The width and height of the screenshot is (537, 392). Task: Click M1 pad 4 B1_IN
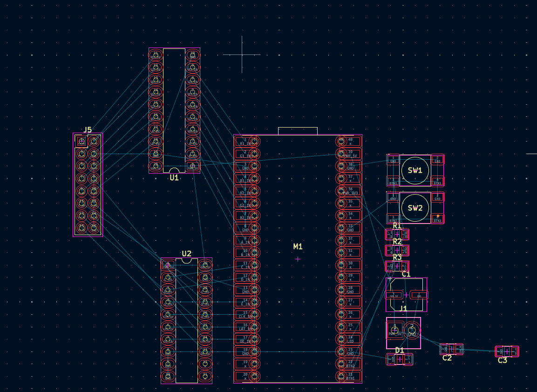pyautogui.click(x=245, y=178)
